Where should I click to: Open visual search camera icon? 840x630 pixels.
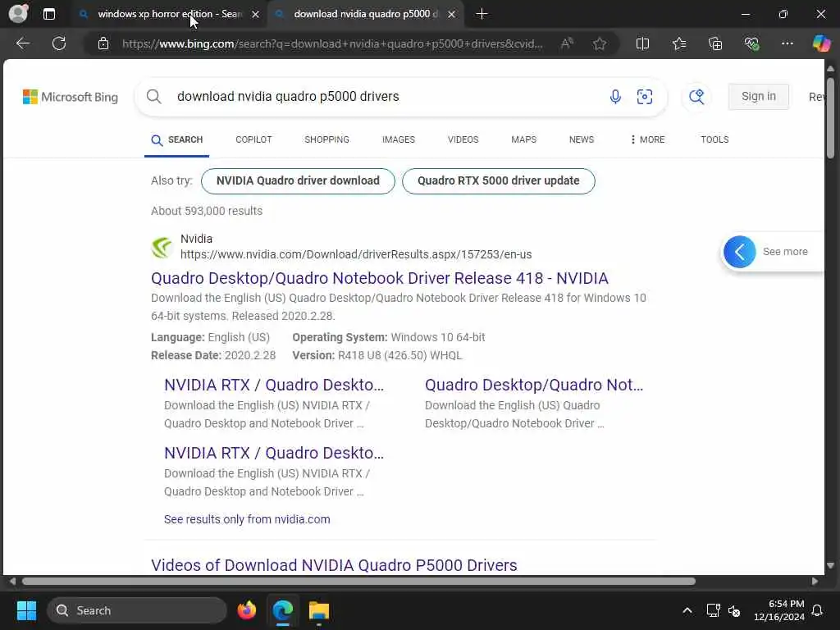click(645, 97)
